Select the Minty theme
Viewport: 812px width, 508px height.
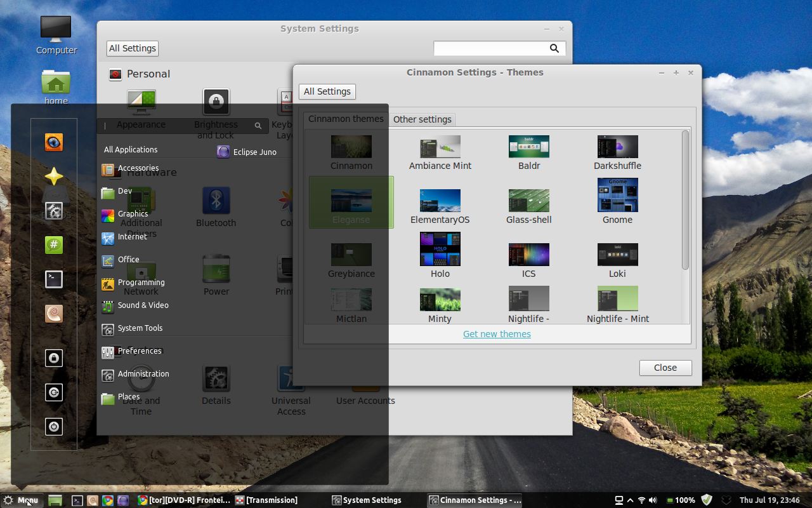coord(440,306)
